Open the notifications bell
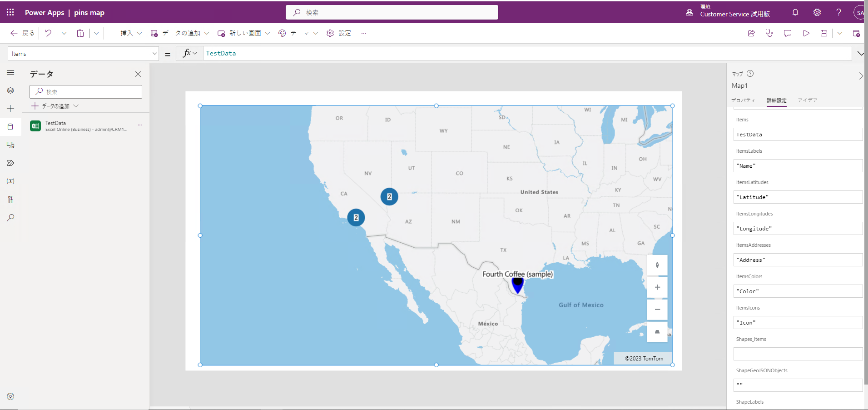Screen dimensions: 868x410 795,12
